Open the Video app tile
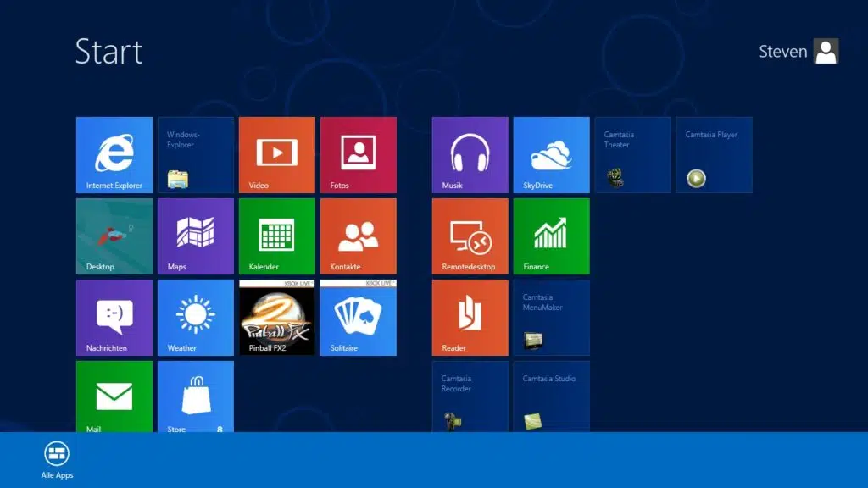This screenshot has width=868, height=488. pos(277,155)
